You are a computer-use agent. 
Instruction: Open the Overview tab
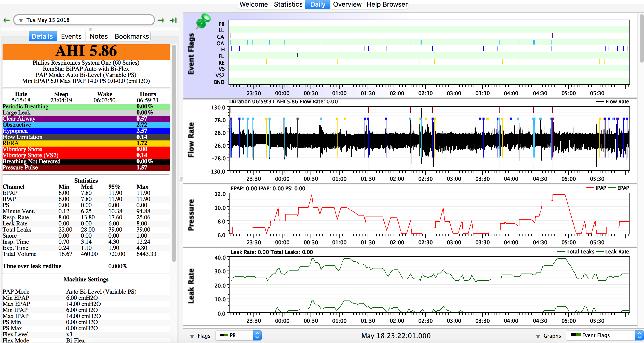347,4
